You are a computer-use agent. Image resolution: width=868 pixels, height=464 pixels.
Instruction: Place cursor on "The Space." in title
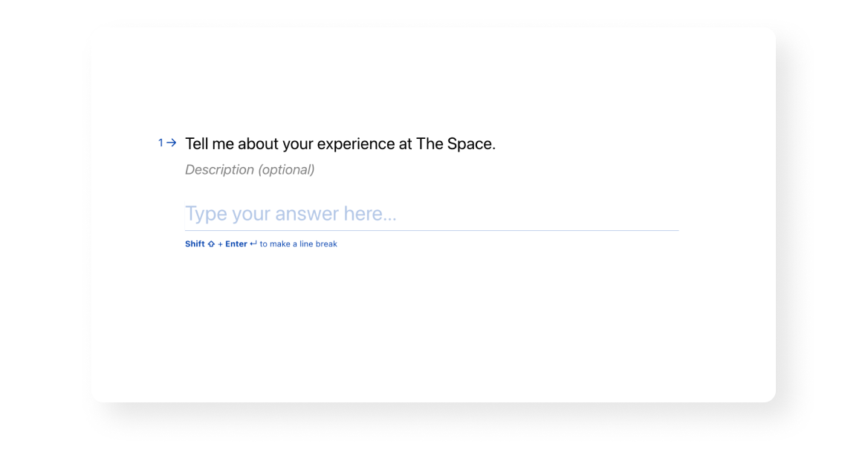[455, 144]
